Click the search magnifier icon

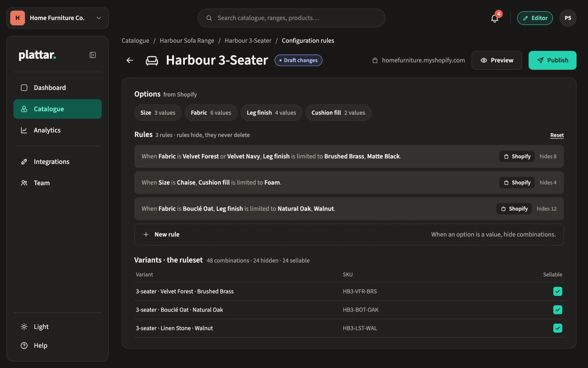pos(209,18)
